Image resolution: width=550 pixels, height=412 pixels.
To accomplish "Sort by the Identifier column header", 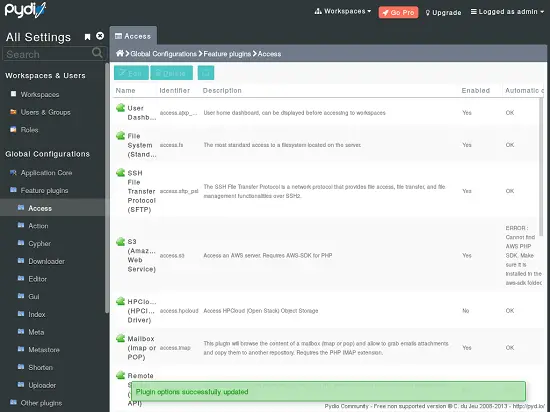I will click(175, 90).
